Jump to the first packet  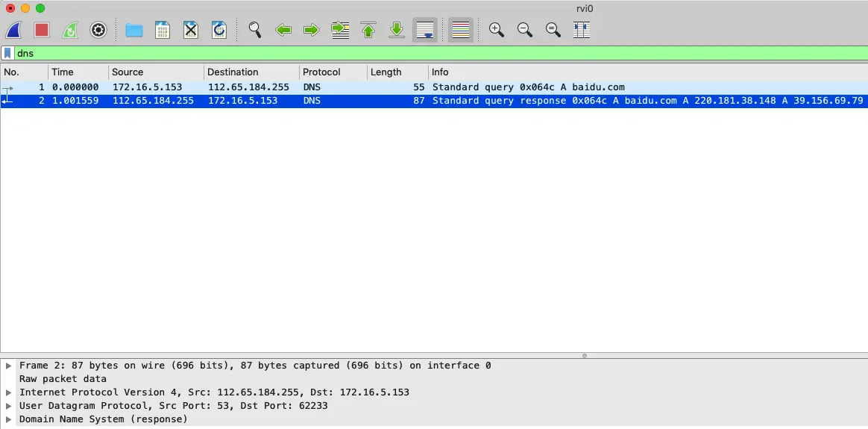(368, 30)
